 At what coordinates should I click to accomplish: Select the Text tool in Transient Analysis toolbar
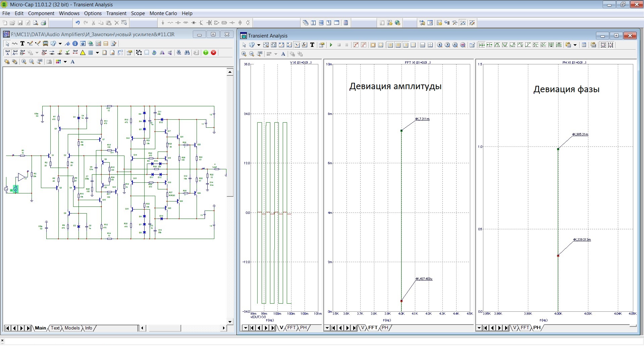tap(312, 45)
